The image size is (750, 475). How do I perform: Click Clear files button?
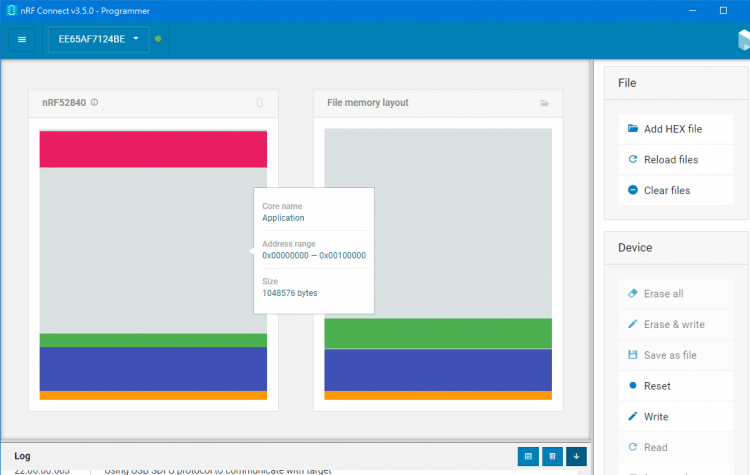pyautogui.click(x=676, y=190)
